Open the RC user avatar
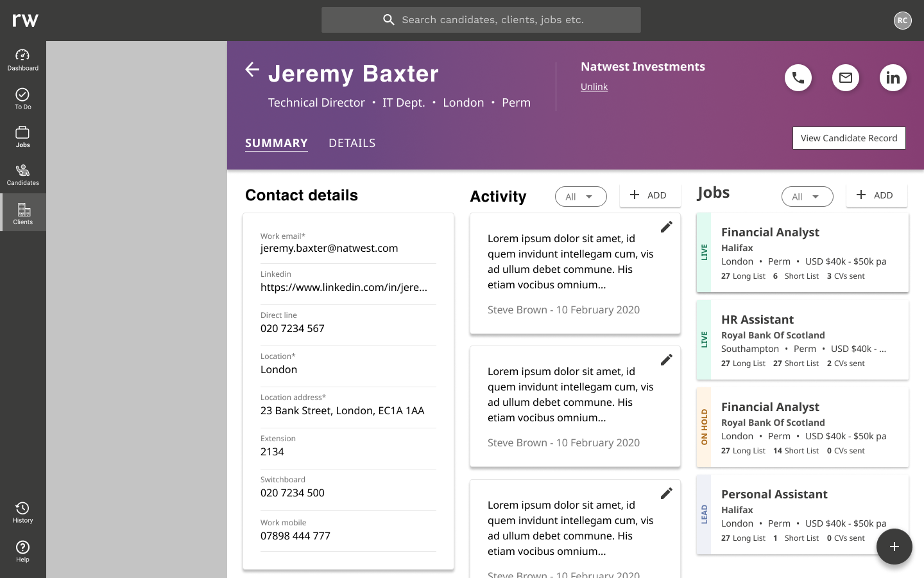The width and height of the screenshot is (924, 578). (x=902, y=20)
